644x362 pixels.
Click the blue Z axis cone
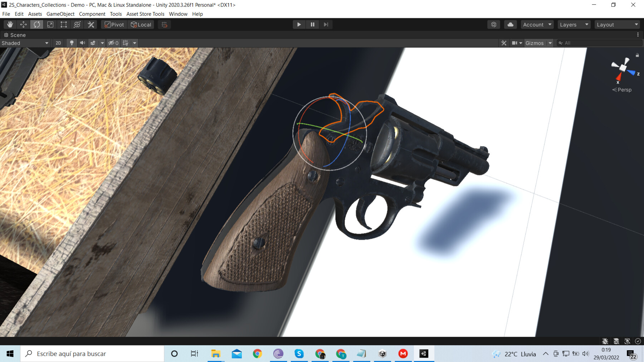click(631, 72)
